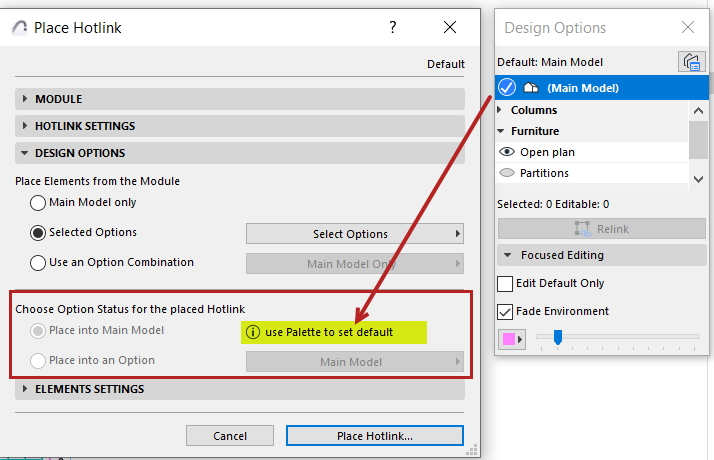714x460 pixels.
Task: Enable the Edit Default Only checkbox
Action: click(506, 284)
